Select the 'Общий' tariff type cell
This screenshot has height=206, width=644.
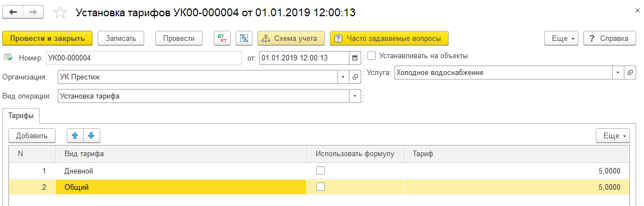(x=181, y=187)
